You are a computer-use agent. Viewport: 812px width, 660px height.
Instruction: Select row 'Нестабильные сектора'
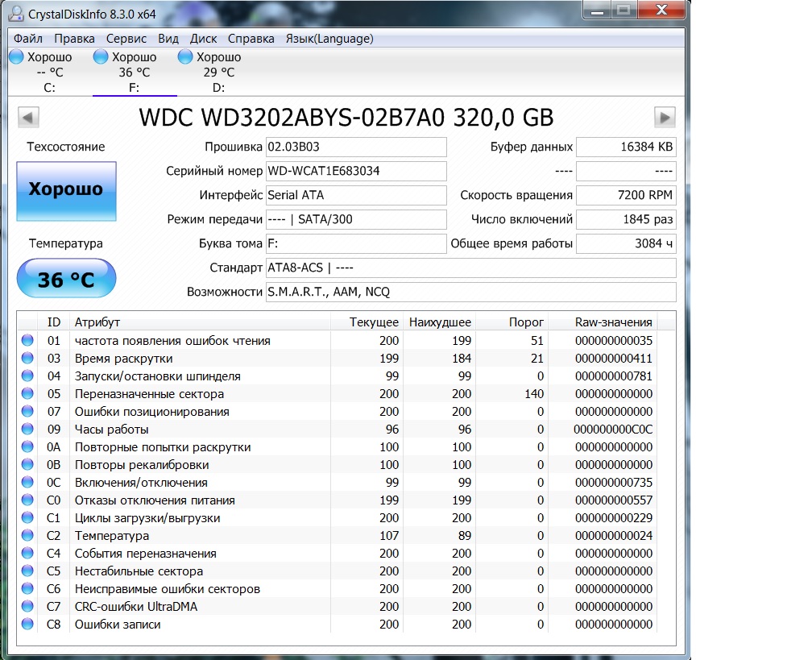pos(337,571)
